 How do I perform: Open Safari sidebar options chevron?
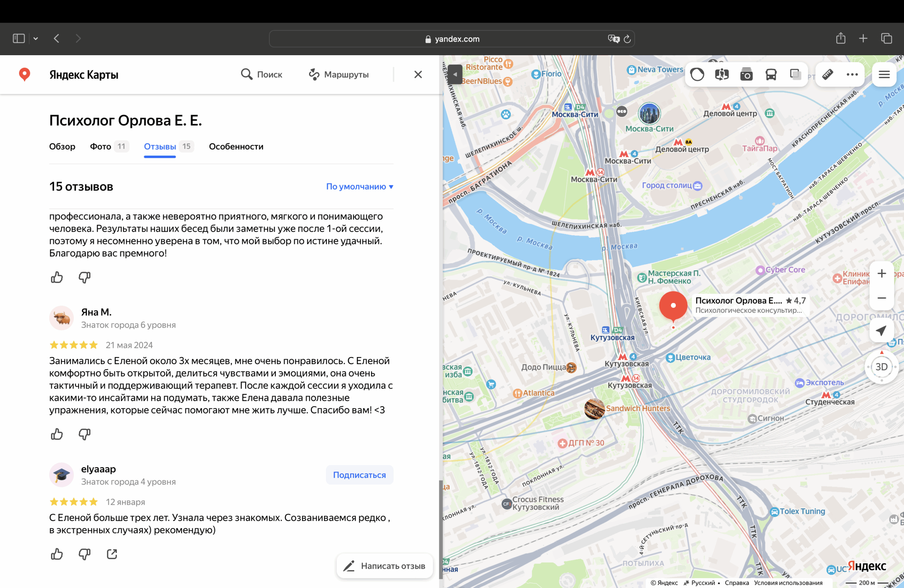[x=36, y=39]
